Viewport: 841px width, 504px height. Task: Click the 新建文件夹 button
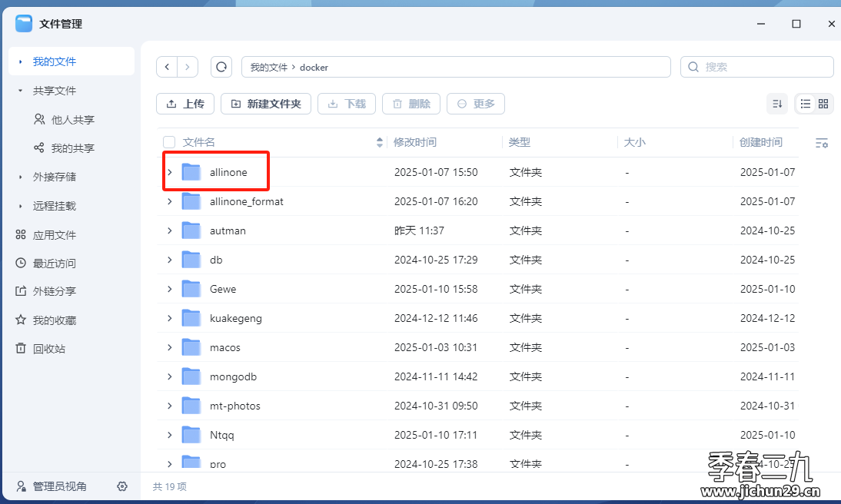[x=266, y=104]
